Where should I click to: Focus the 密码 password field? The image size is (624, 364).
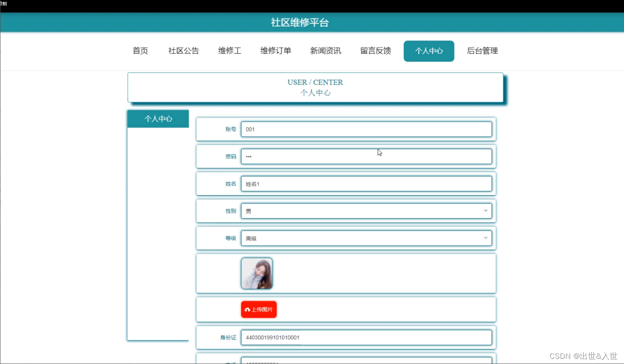[366, 156]
